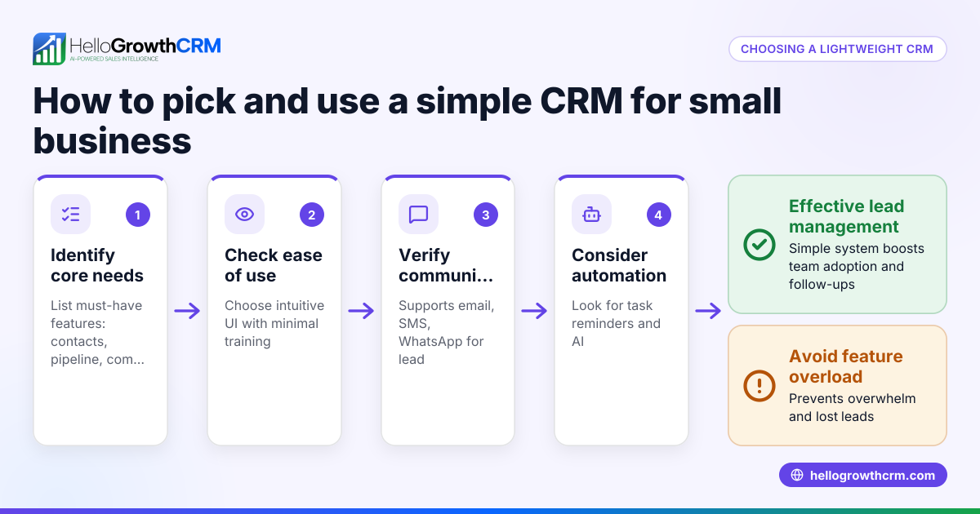Click text Look for task reminders and AI
The image size is (980, 514).
617,323
